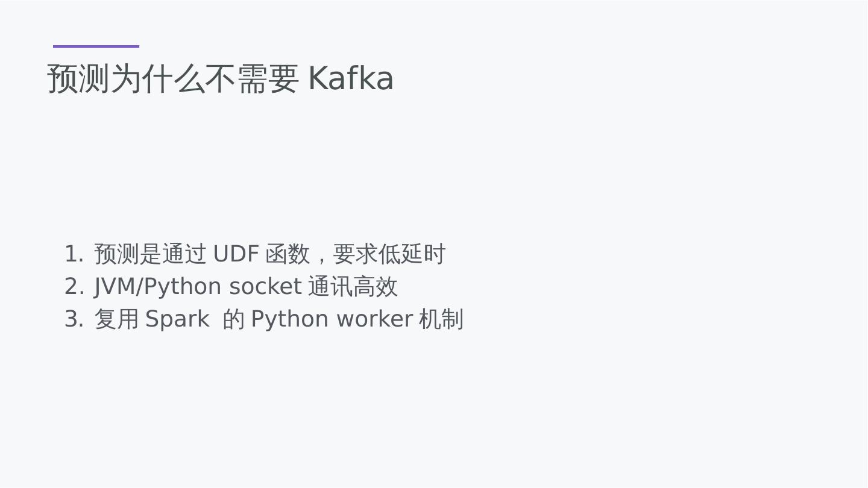Click the "预测" characters in the title
Viewport: 868px width, 488px height.
pos(78,79)
